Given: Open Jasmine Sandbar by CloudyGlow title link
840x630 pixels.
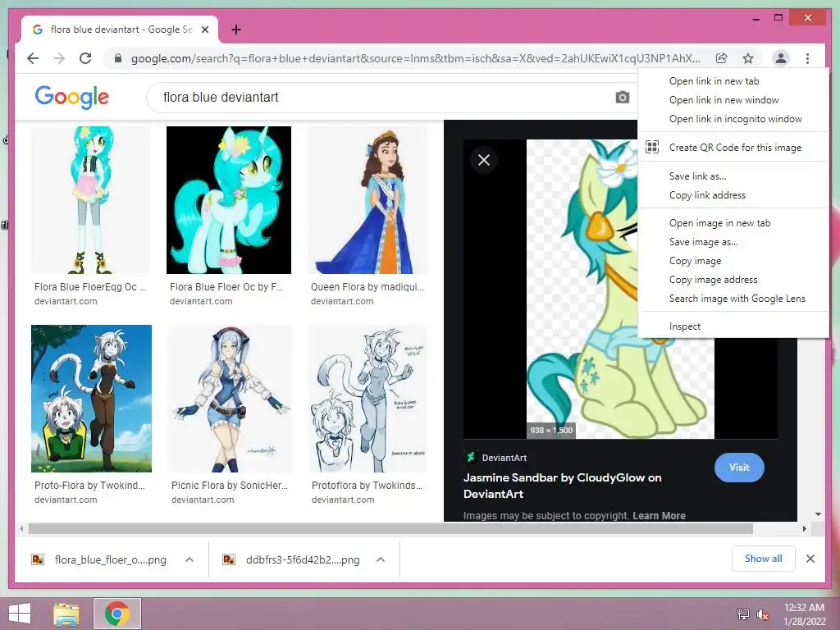Looking at the screenshot, I should pos(562,486).
